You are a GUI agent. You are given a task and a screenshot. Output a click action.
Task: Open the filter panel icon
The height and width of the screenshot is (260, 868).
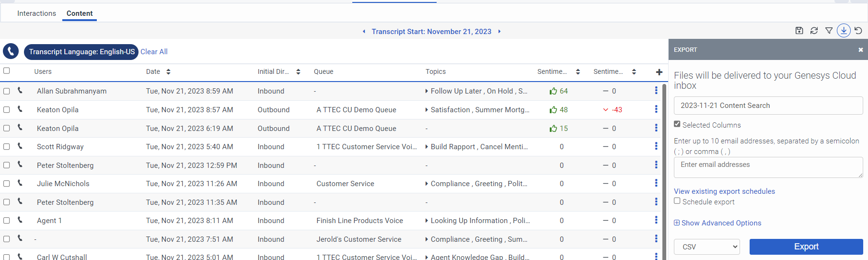(x=829, y=31)
